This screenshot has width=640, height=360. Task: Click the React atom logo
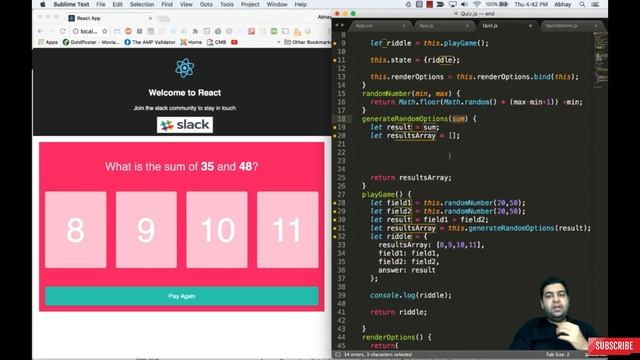pyautogui.click(x=184, y=68)
